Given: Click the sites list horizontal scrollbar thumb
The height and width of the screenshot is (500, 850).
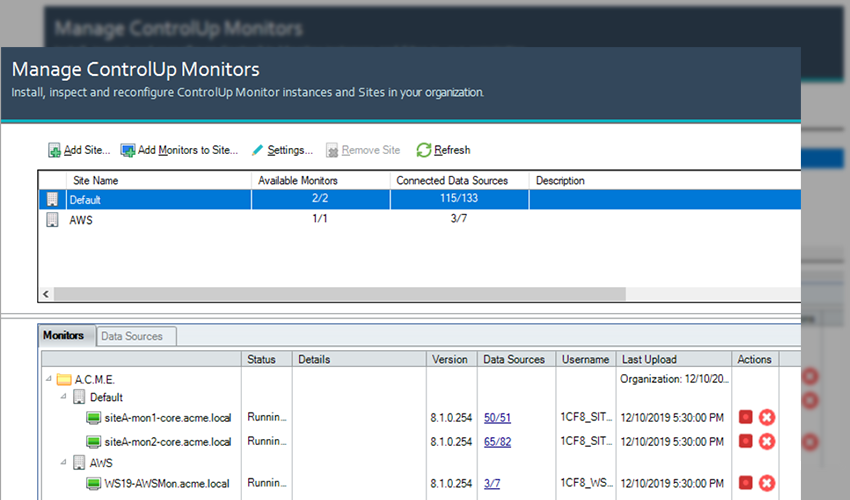Looking at the screenshot, I should (x=340, y=294).
